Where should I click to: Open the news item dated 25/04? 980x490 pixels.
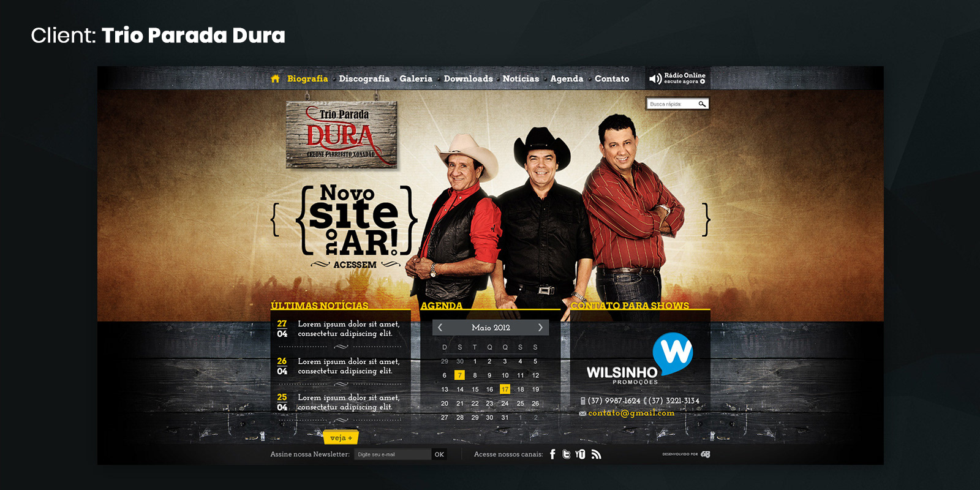(339, 402)
